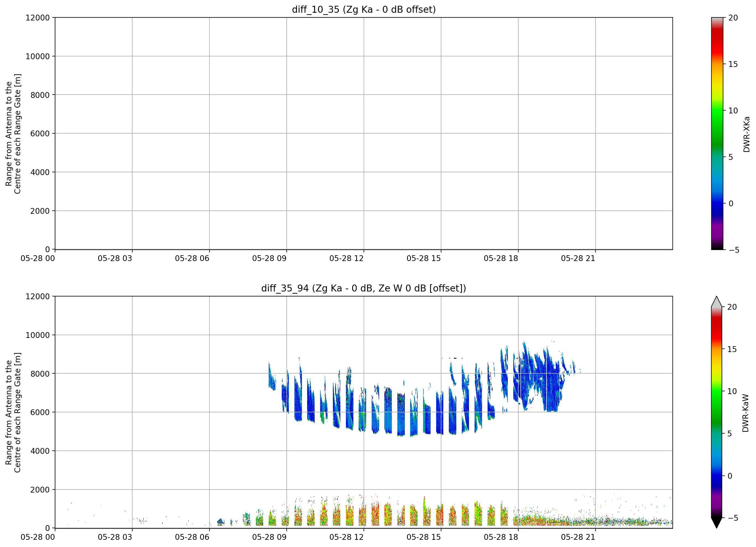Click the y-axis label of the diff_35_94 plot

coord(13,412)
